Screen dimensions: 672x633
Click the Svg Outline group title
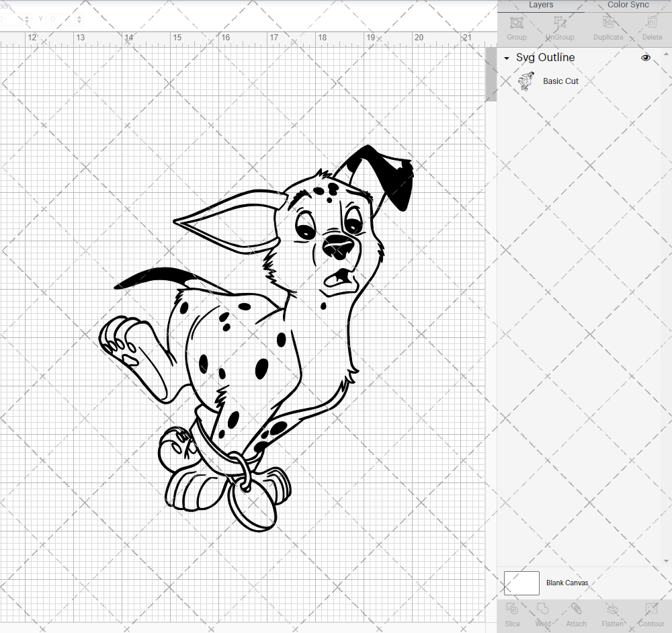[545, 57]
